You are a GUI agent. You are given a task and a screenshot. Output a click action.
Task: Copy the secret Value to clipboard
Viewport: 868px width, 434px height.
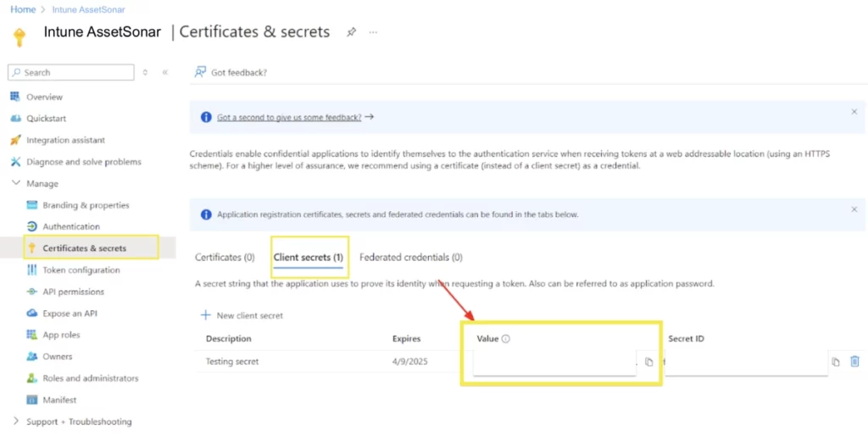pos(649,362)
